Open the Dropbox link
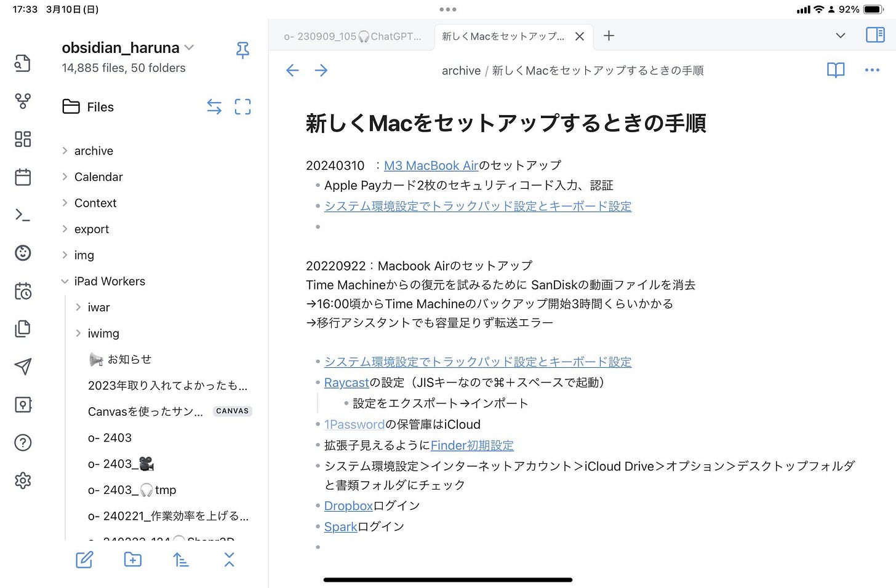Screen dimensions: 896x588 coord(348,506)
